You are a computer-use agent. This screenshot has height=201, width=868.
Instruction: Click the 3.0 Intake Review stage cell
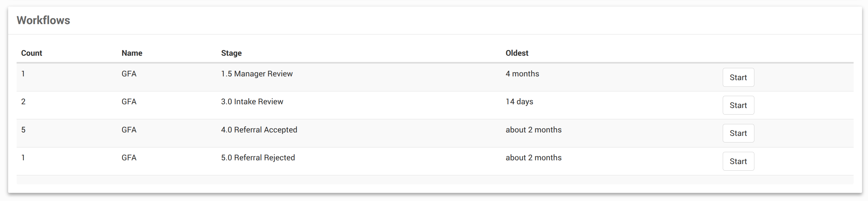(252, 102)
